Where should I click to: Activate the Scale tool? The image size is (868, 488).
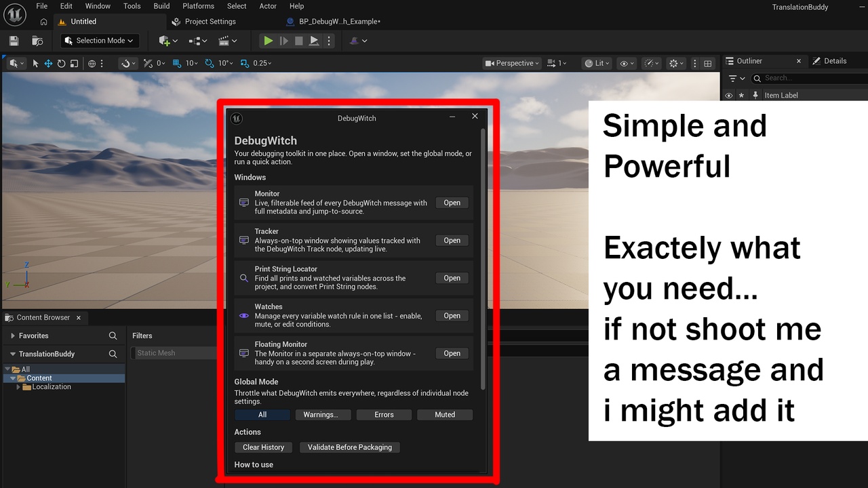click(x=74, y=63)
